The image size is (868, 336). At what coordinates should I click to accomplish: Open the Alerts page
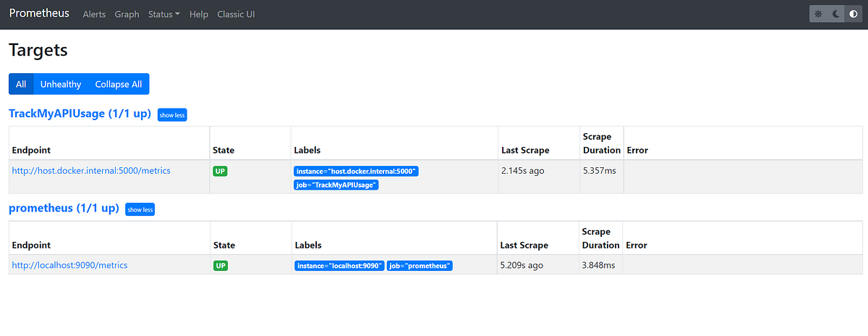94,14
